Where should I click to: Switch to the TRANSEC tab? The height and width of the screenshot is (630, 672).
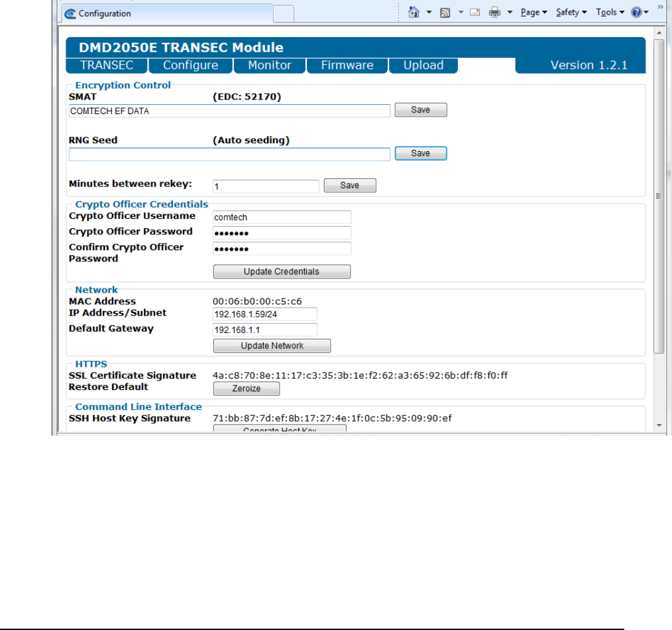coord(106,65)
